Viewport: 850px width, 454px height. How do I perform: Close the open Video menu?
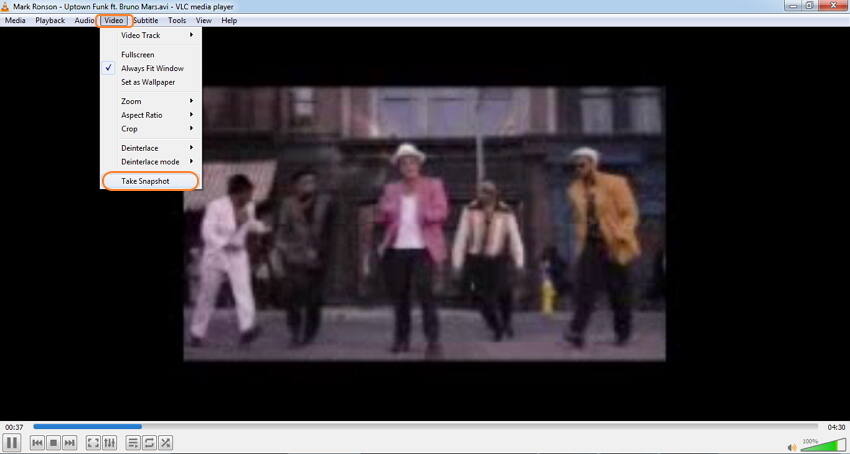pos(114,21)
